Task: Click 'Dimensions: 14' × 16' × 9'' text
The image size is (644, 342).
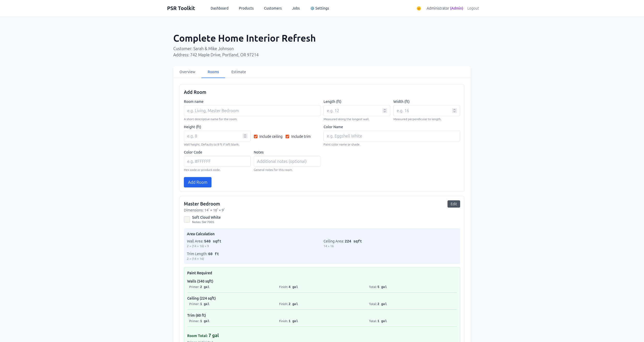Action: 204,210
